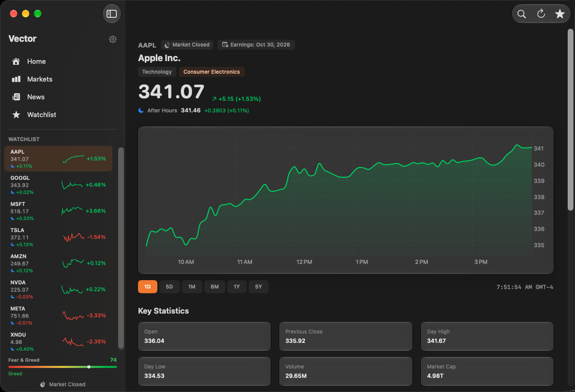Switch chart to 1M range
This screenshot has width=575, height=392.
click(192, 287)
